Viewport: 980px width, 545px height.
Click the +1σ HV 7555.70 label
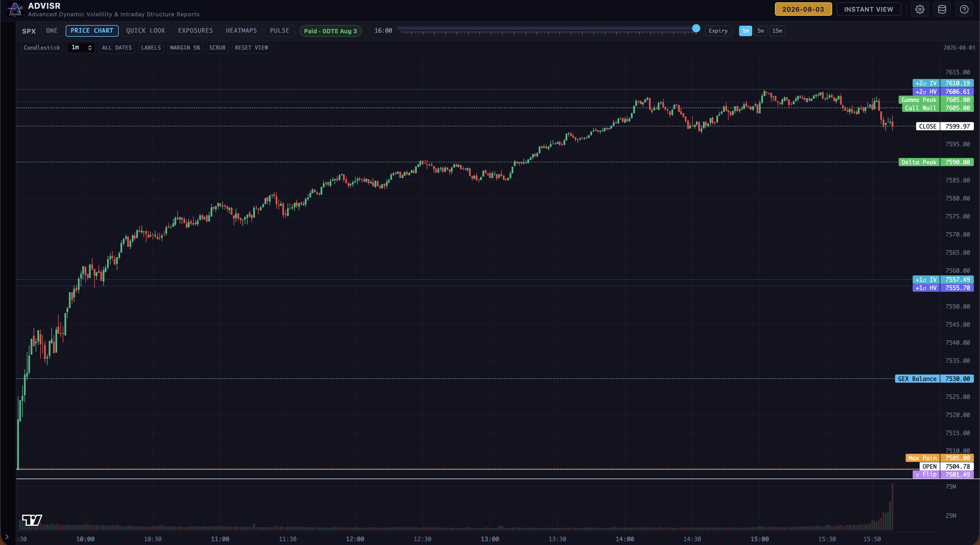[x=943, y=288]
